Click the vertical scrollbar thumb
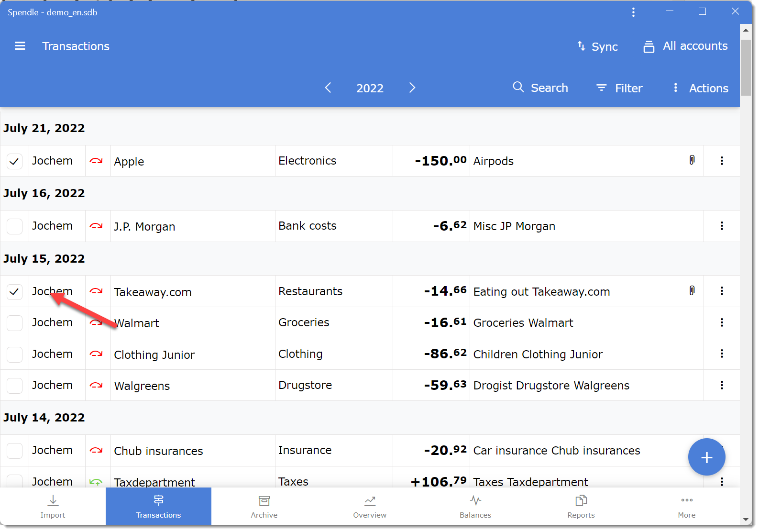759x532 pixels. pyautogui.click(x=746, y=67)
